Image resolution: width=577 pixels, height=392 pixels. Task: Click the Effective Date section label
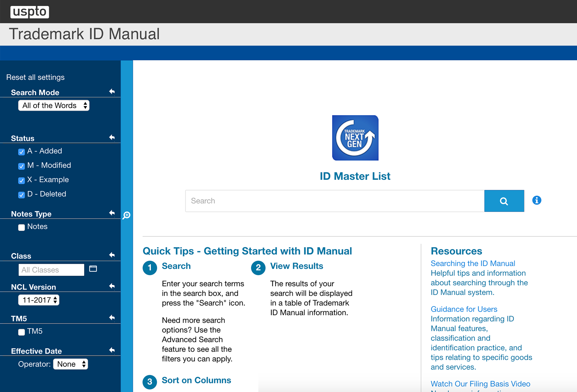pyautogui.click(x=36, y=351)
